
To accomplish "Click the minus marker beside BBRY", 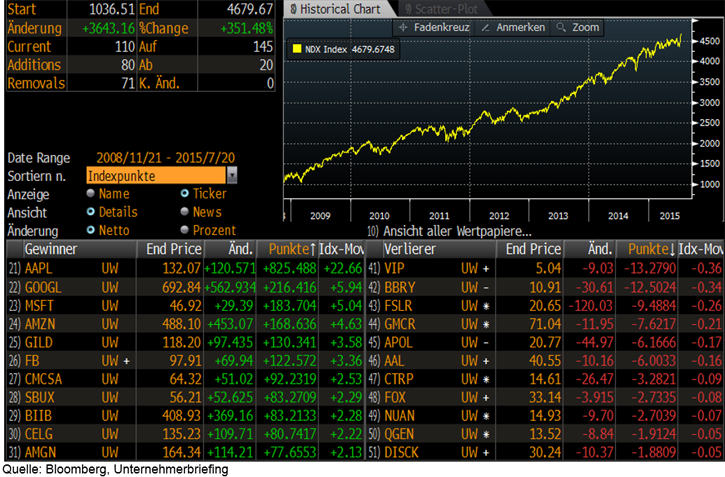I will coord(486,287).
